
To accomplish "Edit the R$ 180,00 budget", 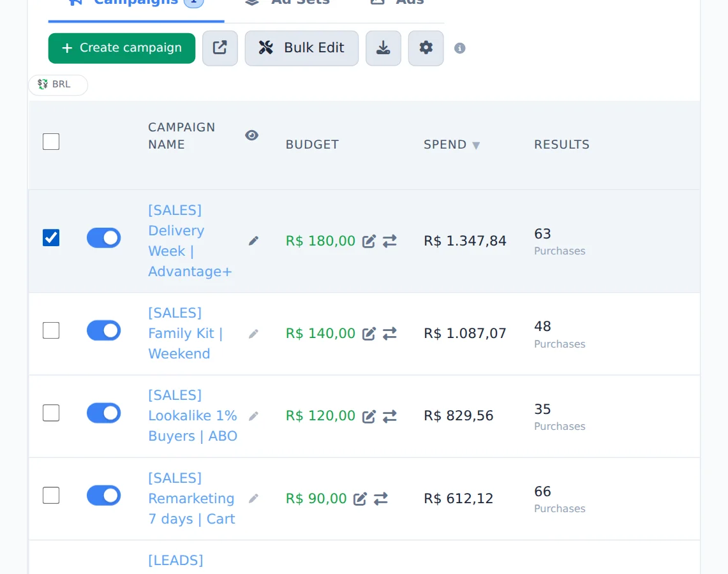I will point(369,241).
